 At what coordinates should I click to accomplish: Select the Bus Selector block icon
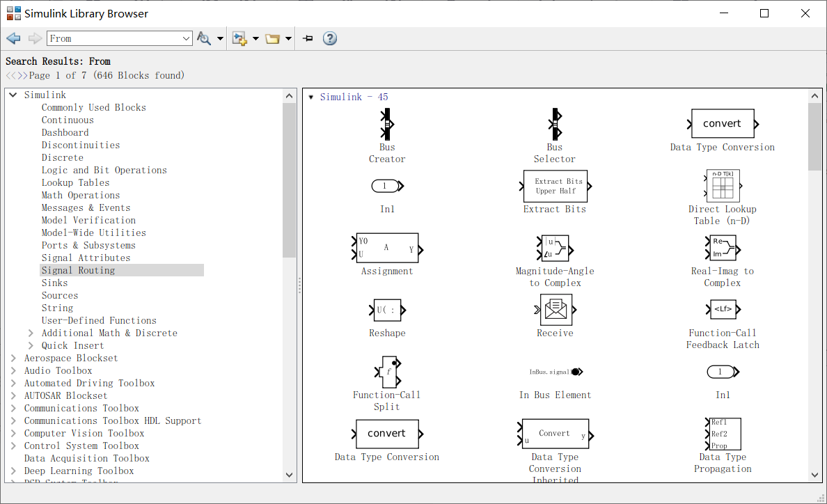555,125
